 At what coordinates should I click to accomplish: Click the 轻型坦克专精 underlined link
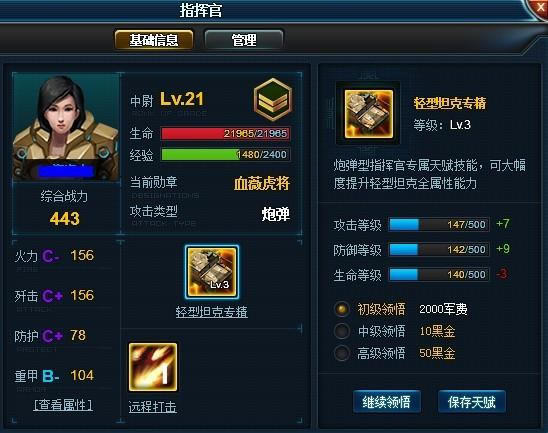coord(212,312)
